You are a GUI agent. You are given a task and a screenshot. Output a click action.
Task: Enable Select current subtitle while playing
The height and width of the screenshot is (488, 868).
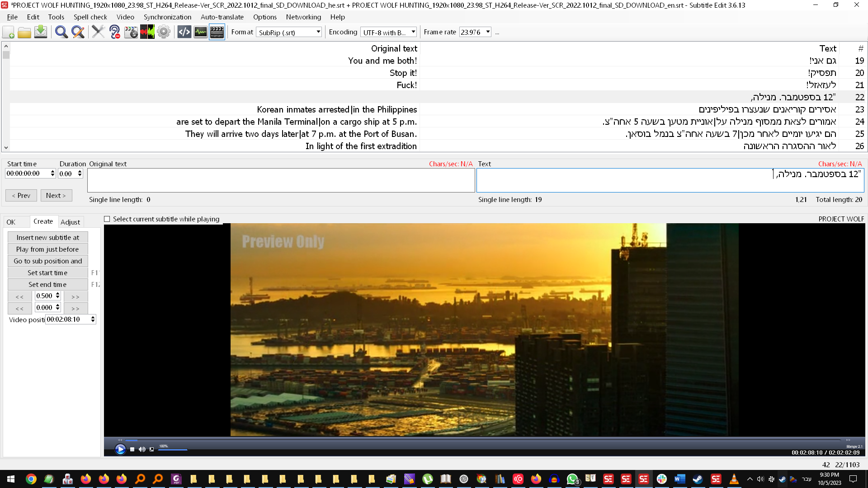pyautogui.click(x=107, y=219)
